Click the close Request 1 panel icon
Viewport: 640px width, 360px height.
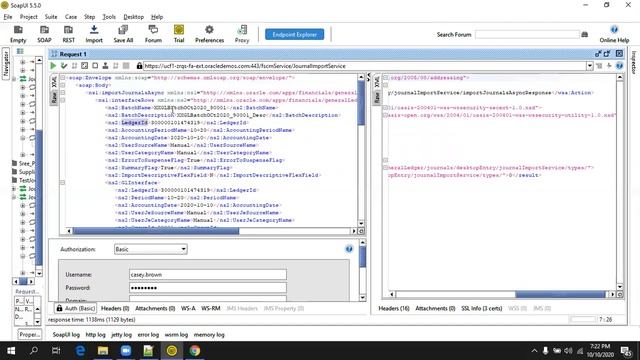click(x=619, y=54)
